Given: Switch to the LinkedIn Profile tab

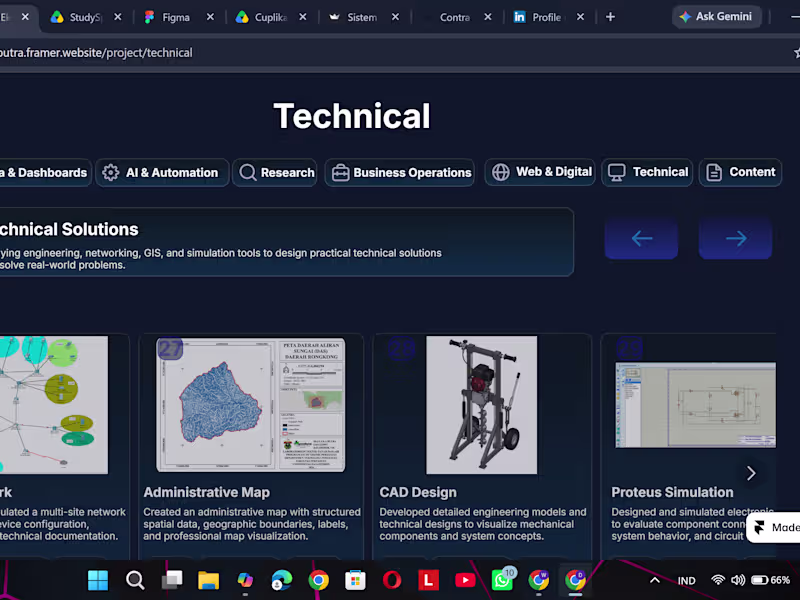Looking at the screenshot, I should point(546,17).
